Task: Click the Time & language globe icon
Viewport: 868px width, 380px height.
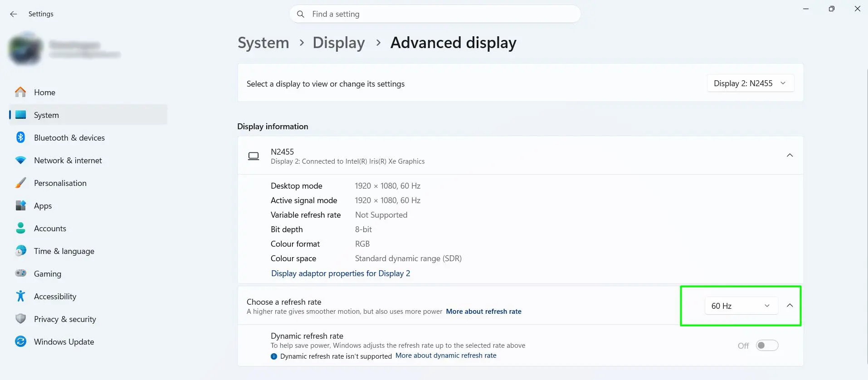Action: pos(20,251)
